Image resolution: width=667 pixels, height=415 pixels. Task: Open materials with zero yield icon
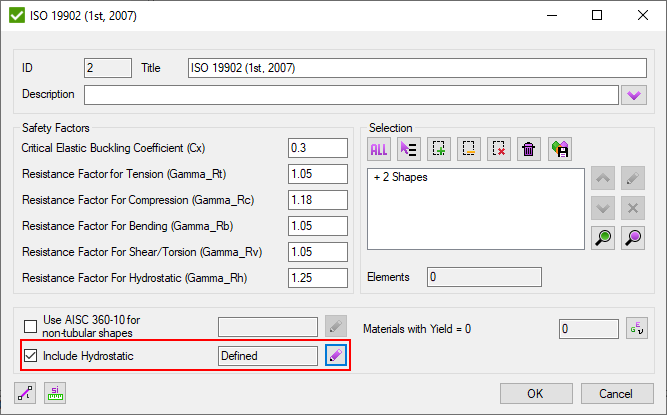(x=637, y=328)
